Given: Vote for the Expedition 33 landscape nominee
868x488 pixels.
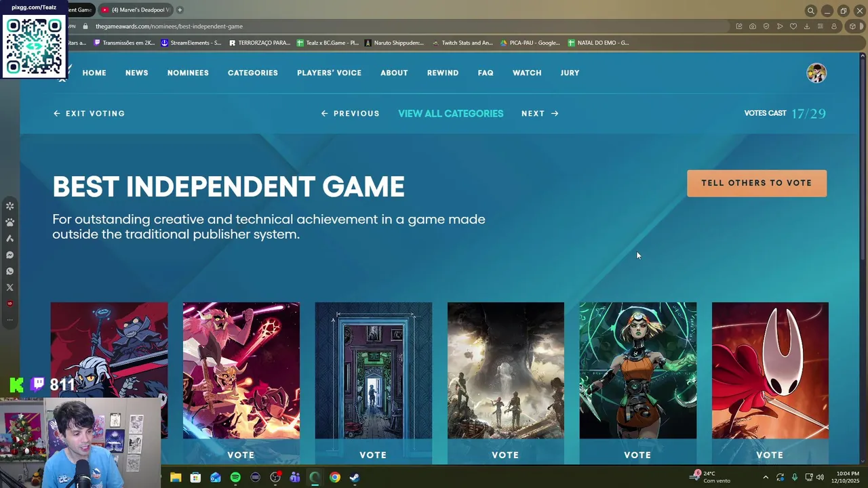Looking at the screenshot, I should point(505,455).
